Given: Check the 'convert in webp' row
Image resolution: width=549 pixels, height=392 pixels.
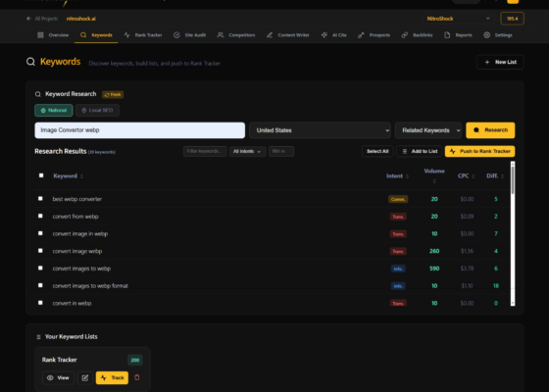Looking at the screenshot, I should tap(40, 303).
